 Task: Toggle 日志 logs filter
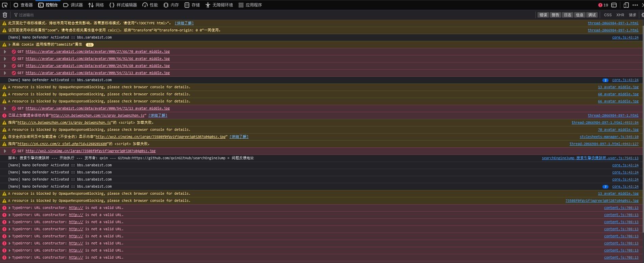click(x=568, y=15)
